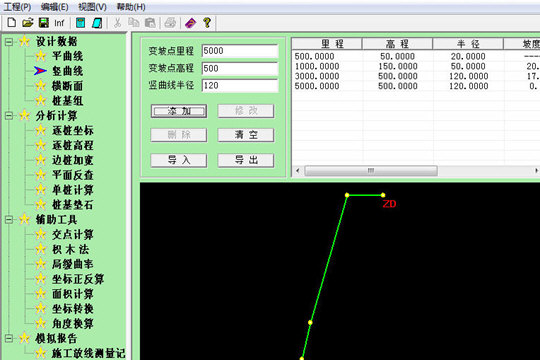This screenshot has width=540, height=360.
Task: Click the Save floppy disk icon
Action: [x=44, y=23]
